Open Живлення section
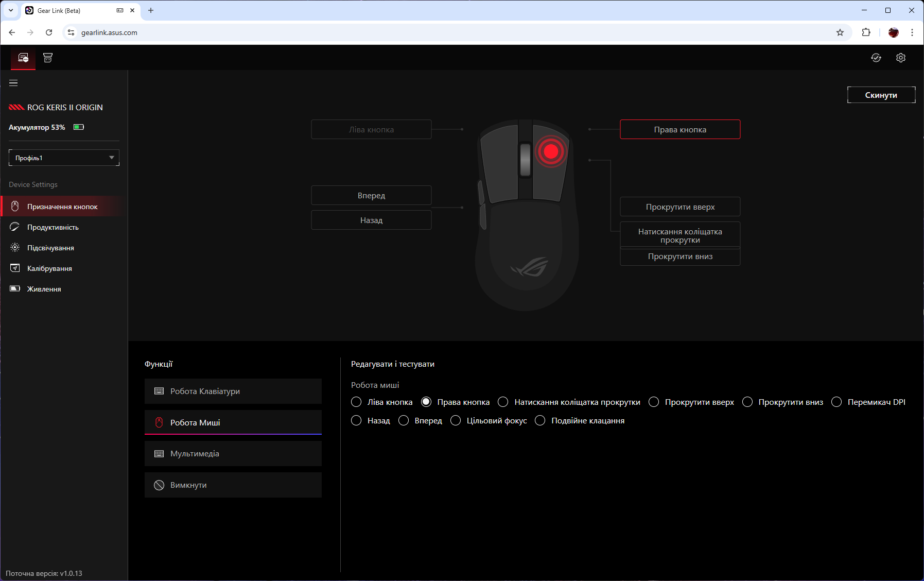The image size is (924, 581). 64,289
